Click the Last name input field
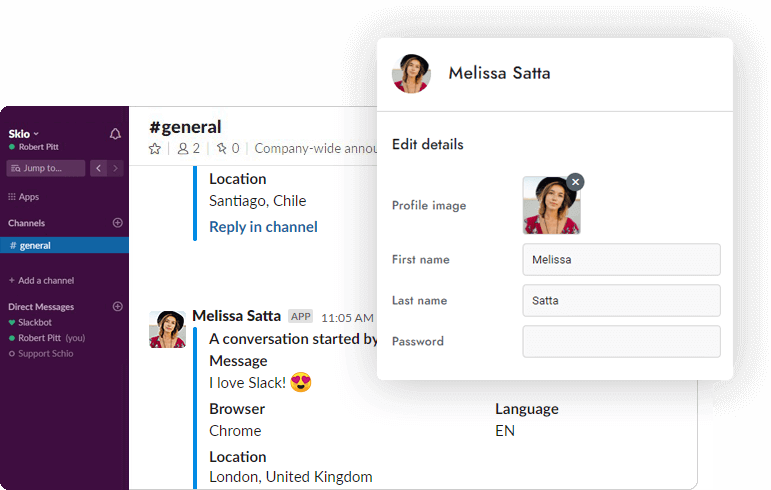771x490 pixels. tap(621, 300)
